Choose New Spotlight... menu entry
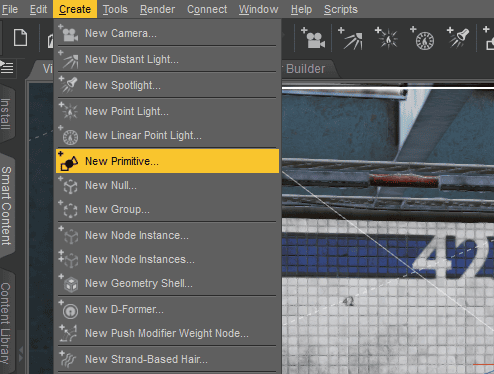This screenshot has height=374, width=494. pos(167,85)
